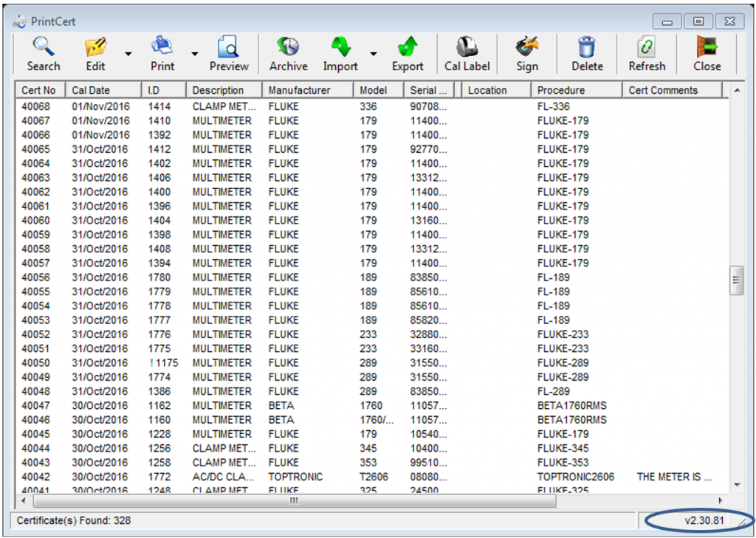The height and width of the screenshot is (538, 756).
Task: Click the Delete trash bin icon
Action: tap(587, 48)
